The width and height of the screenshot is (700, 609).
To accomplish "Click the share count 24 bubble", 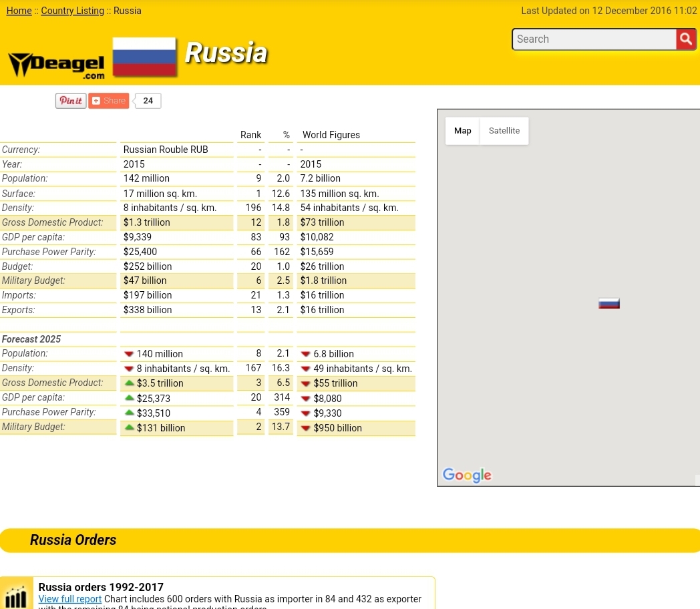I will click(148, 101).
